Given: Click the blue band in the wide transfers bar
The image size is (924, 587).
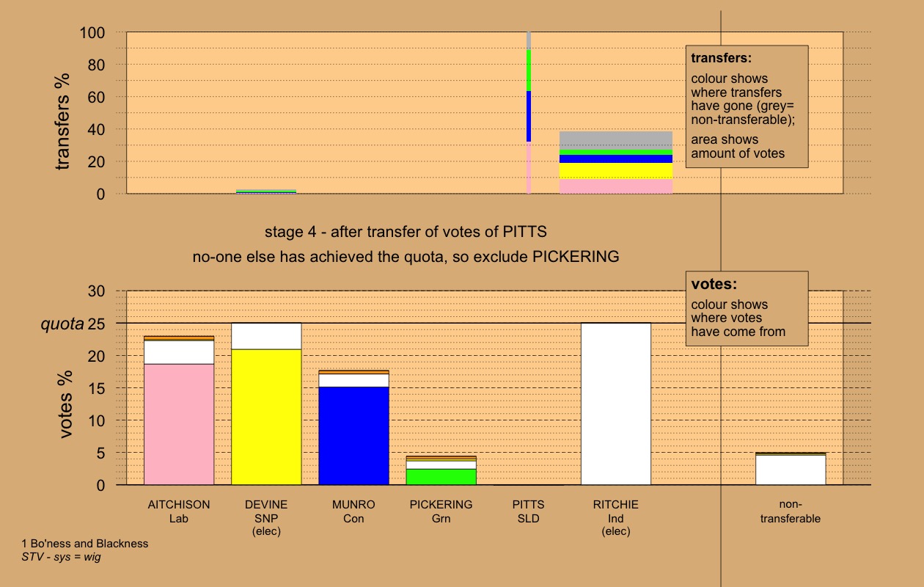Looking at the screenshot, I should [x=615, y=158].
